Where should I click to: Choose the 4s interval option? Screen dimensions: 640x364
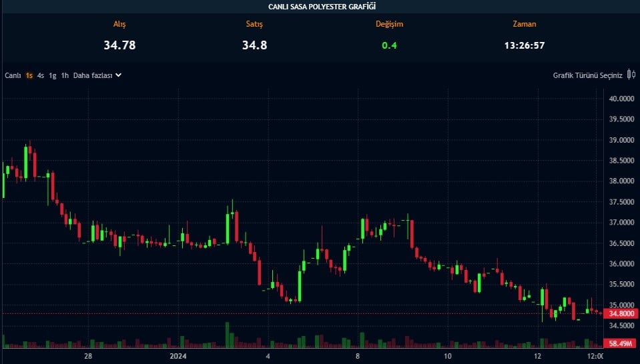coord(41,75)
